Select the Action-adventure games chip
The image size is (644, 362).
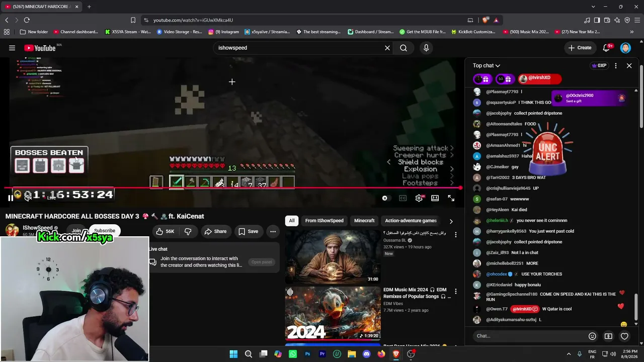(411, 221)
